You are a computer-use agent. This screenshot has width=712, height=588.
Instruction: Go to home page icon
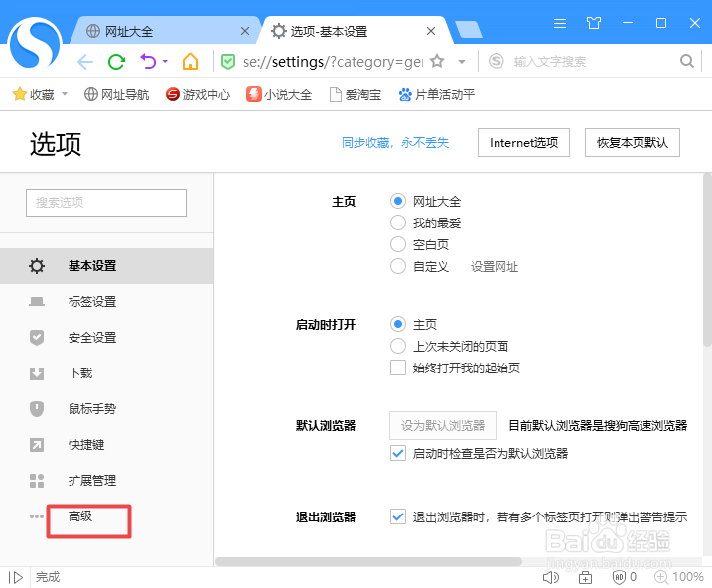click(191, 61)
